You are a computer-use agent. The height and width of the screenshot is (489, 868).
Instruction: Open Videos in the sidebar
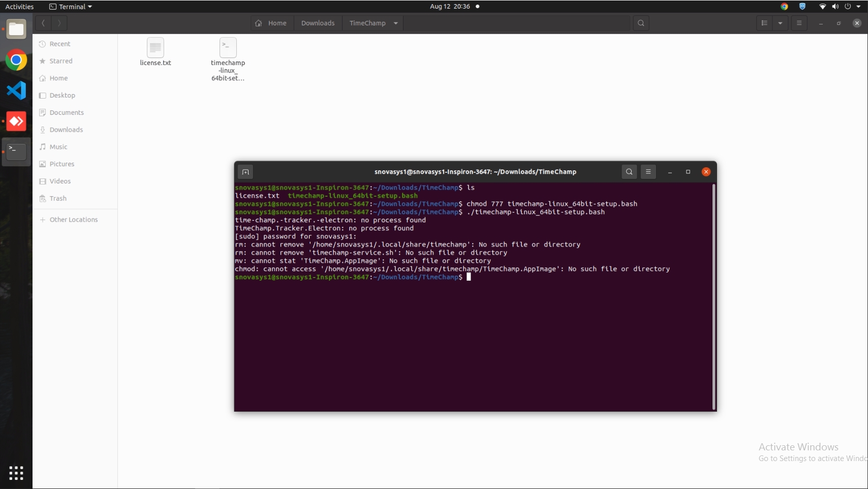pos(75,181)
